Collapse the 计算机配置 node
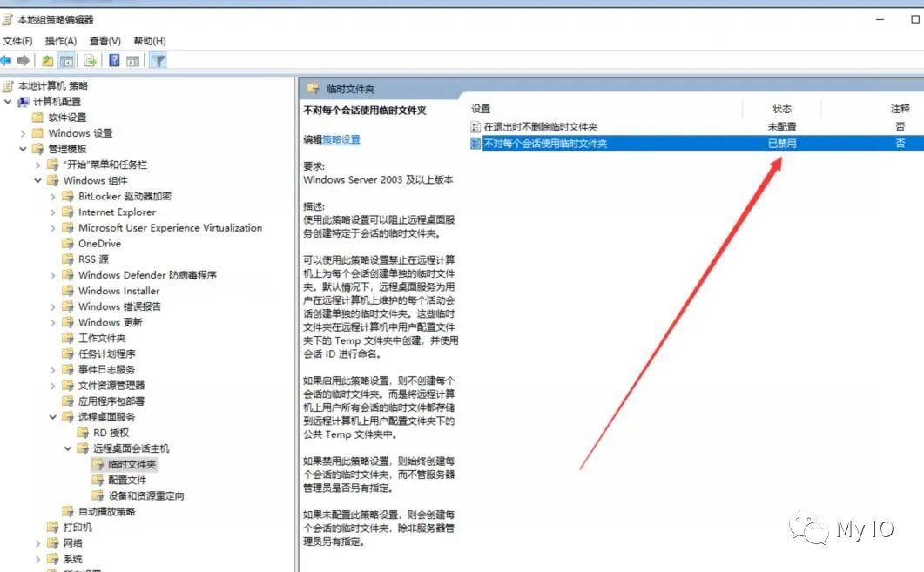Viewport: 924px width, 572px height. [8, 101]
